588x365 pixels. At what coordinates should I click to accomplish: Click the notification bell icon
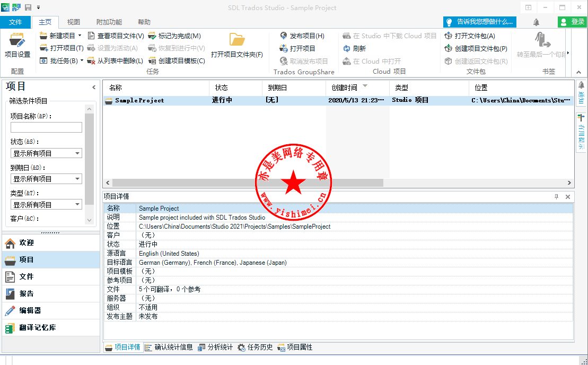(x=536, y=22)
